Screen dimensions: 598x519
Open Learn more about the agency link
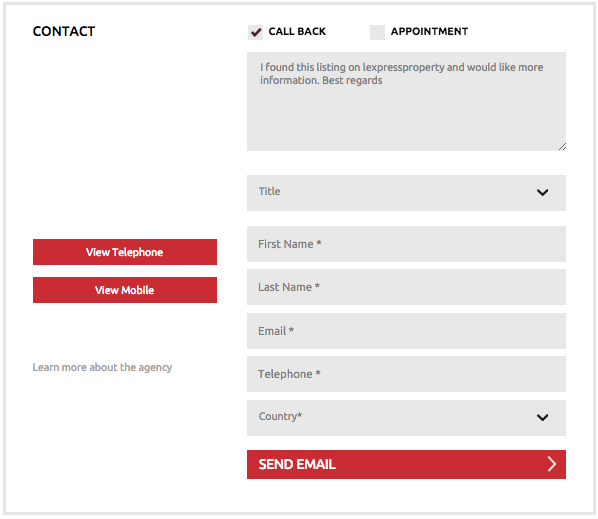click(102, 368)
